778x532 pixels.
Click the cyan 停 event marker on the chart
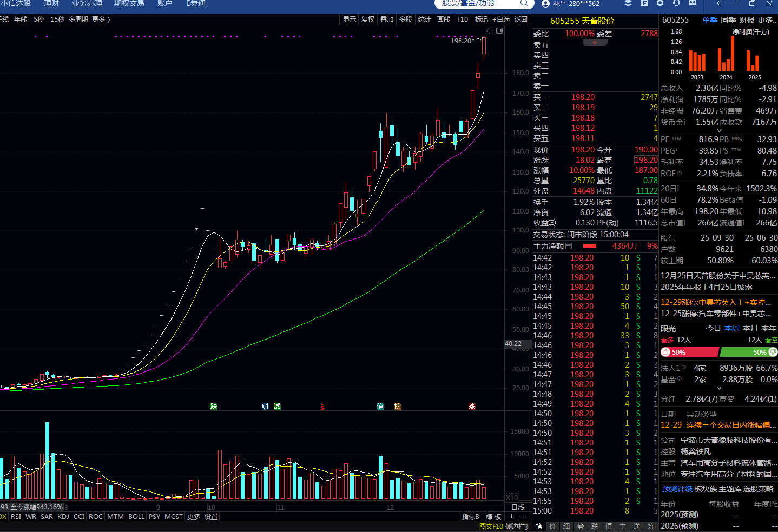380,406
